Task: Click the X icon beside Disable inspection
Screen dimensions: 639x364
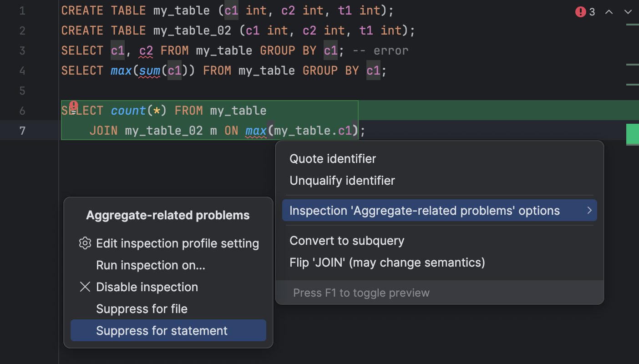Action: point(85,287)
